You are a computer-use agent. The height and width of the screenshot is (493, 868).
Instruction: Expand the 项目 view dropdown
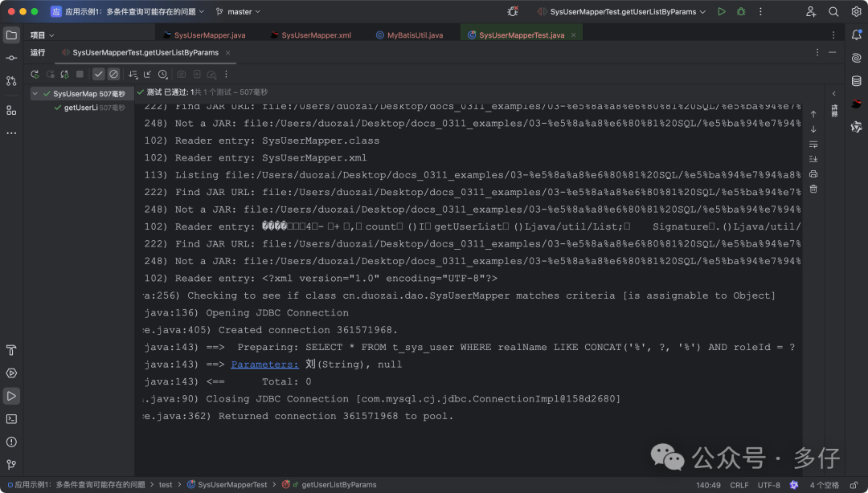click(x=42, y=35)
